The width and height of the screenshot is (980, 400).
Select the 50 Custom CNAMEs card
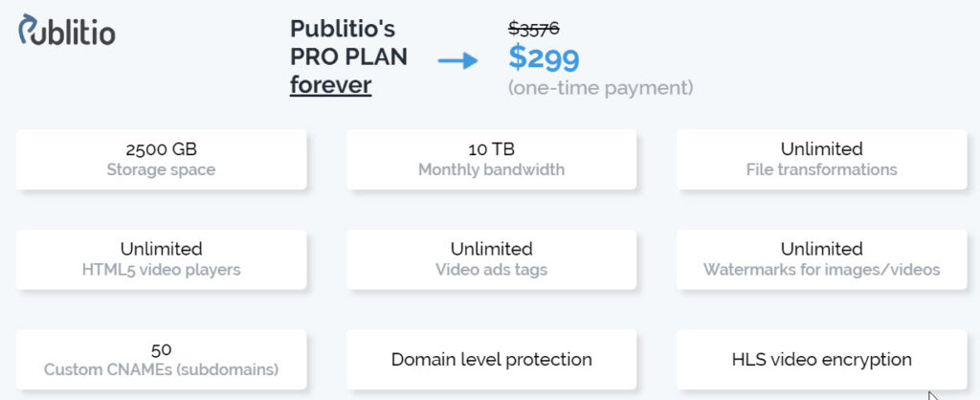pyautogui.click(x=161, y=360)
